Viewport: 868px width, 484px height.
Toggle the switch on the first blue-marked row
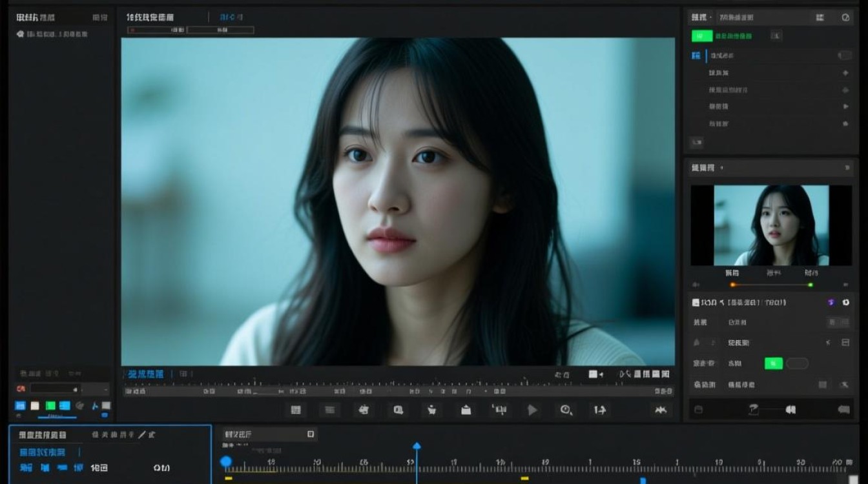[845, 55]
